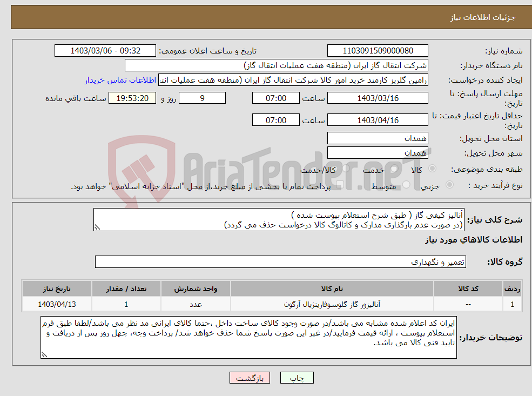Select the کالا/خدمت radio button

click(346, 169)
